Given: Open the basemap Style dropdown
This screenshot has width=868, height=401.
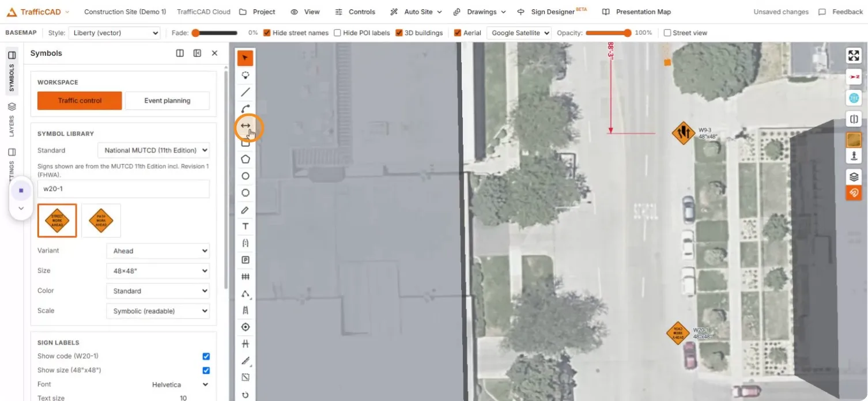Looking at the screenshot, I should pos(114,33).
